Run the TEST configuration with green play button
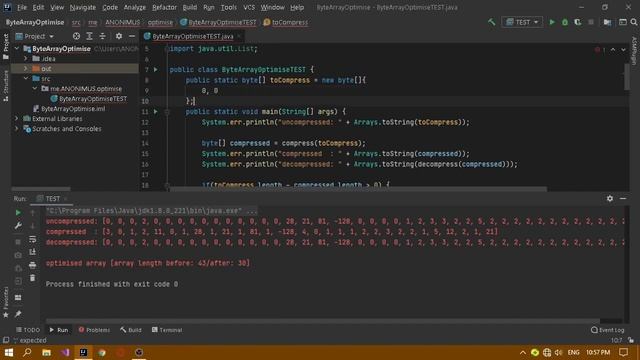The width and height of the screenshot is (640, 360). click(552, 22)
